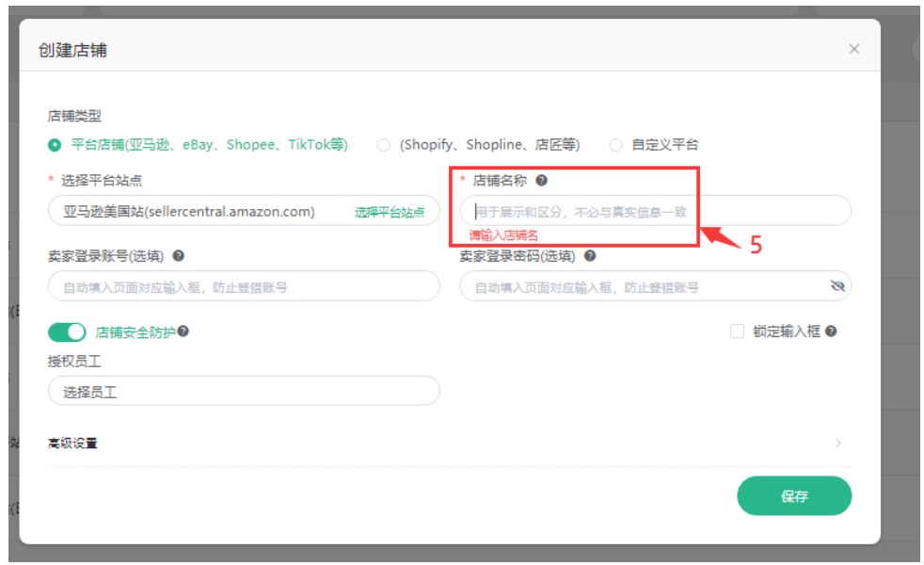924x565 pixels.
Task: Enable the 锁定输入框 checkbox
Action: [737, 331]
